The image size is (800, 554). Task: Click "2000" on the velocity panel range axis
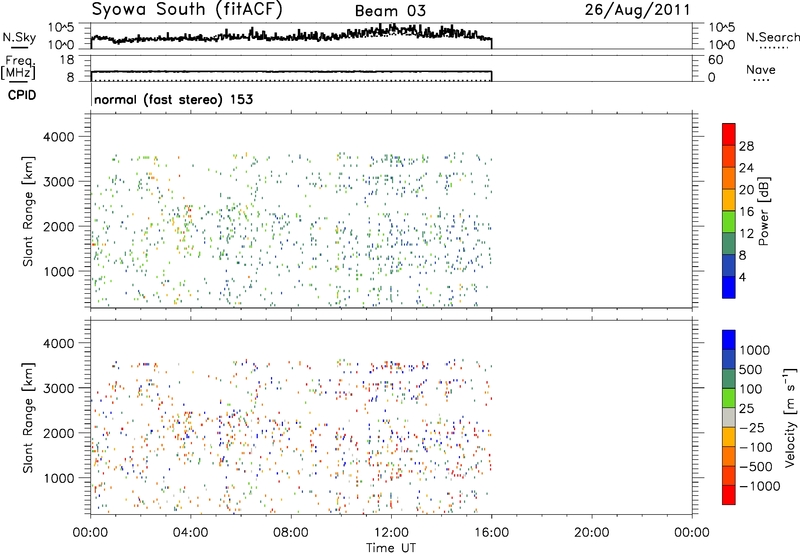coord(59,433)
